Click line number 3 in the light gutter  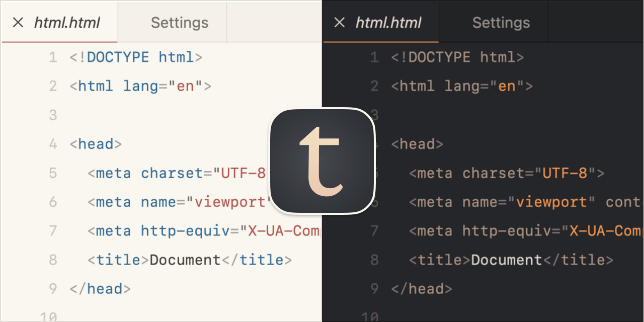[53, 115]
